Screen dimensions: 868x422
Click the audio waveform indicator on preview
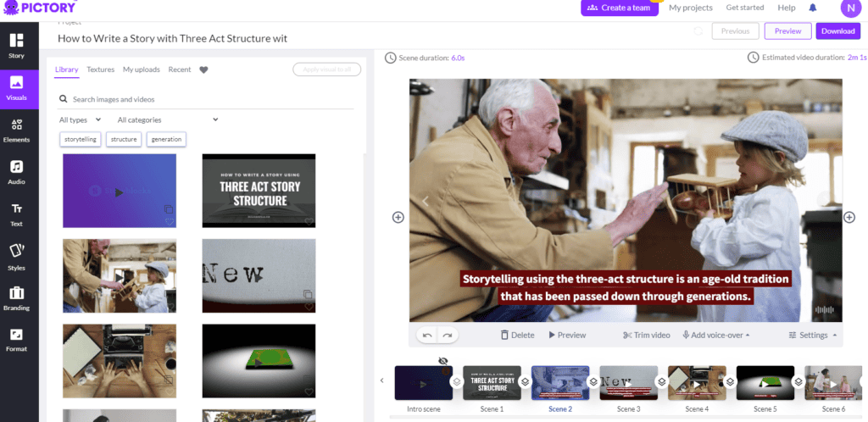point(824,311)
